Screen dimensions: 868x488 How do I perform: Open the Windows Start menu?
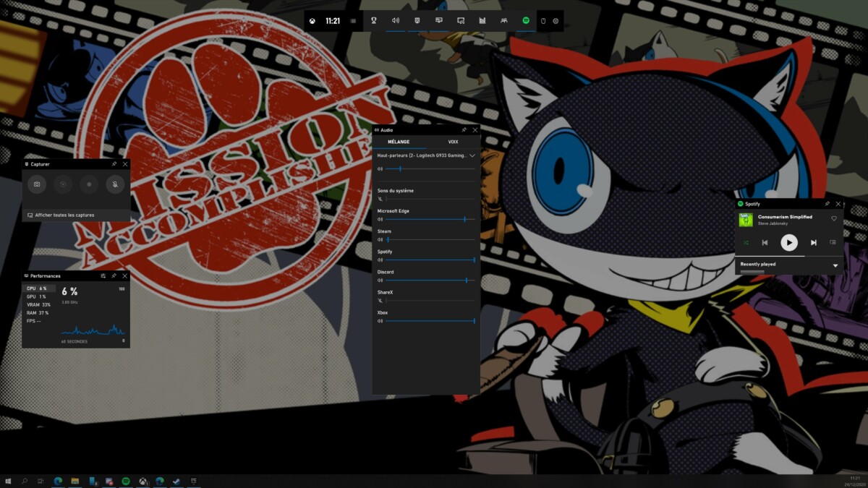(x=8, y=481)
